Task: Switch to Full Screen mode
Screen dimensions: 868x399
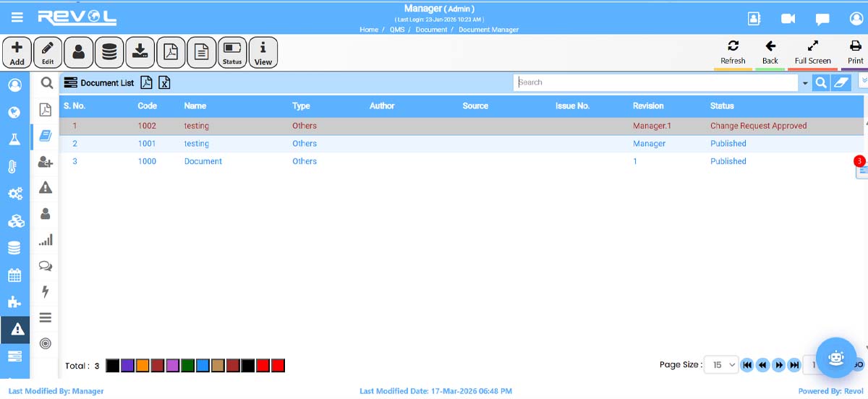Action: click(x=813, y=53)
